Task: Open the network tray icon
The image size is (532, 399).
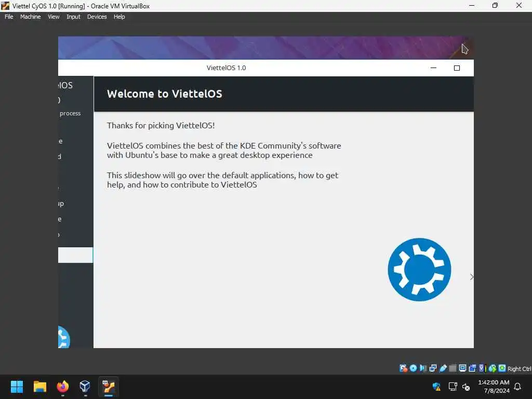Action: 453,387
